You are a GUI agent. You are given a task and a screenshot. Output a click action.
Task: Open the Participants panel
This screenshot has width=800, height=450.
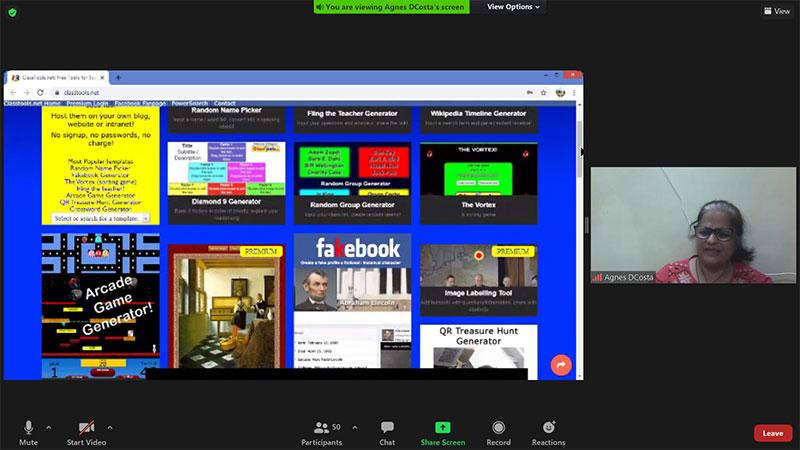[321, 433]
